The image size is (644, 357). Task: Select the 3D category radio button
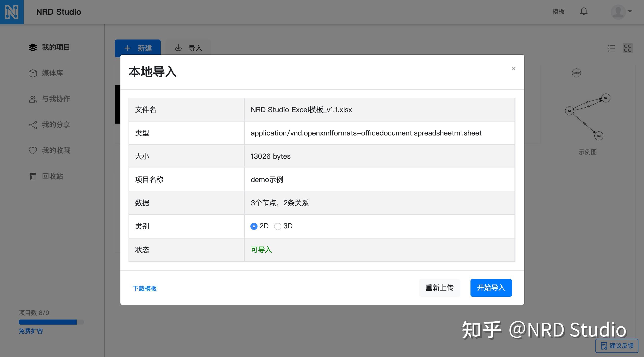click(x=278, y=226)
